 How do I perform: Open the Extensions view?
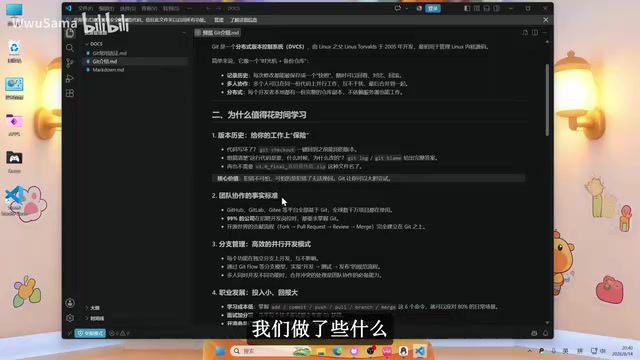70,93
